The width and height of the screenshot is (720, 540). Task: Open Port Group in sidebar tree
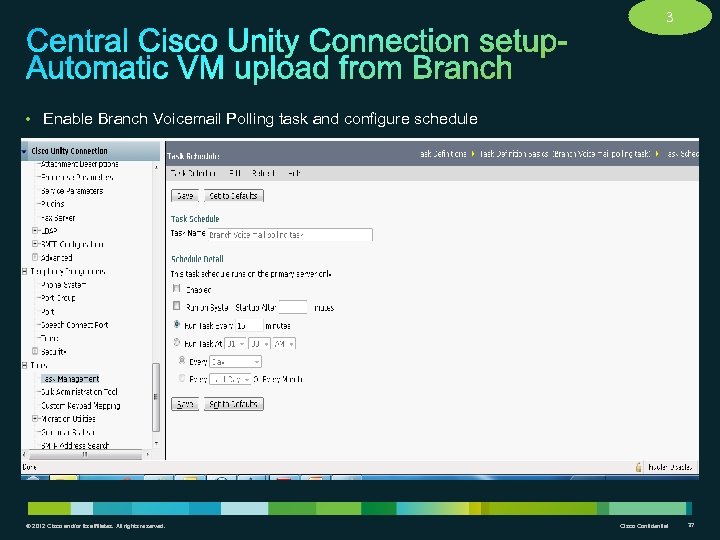(58, 298)
